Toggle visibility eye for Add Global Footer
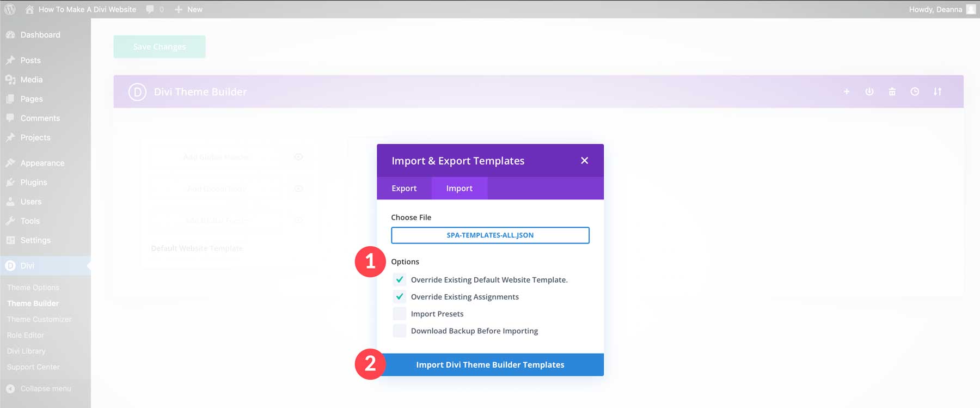The image size is (980, 408). coord(298,220)
